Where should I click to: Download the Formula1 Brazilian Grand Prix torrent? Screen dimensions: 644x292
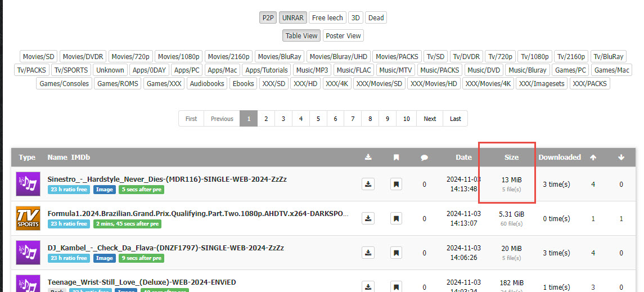368,219
